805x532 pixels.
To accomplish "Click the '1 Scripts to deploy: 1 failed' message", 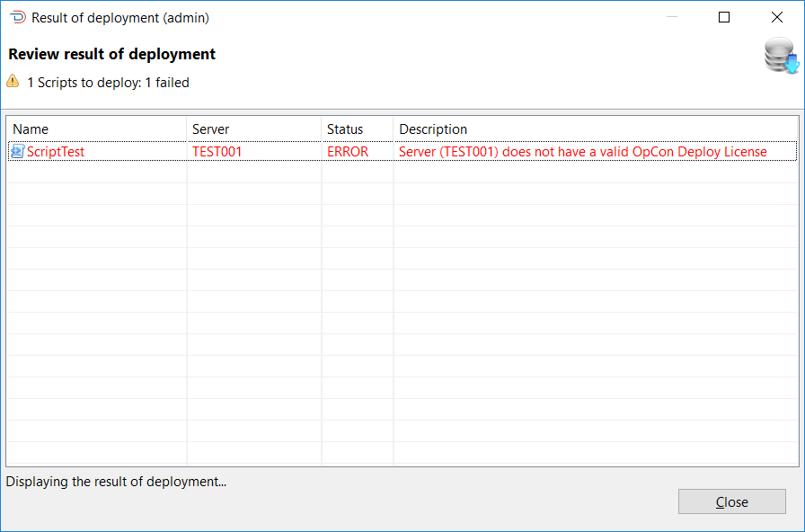I will [x=108, y=82].
